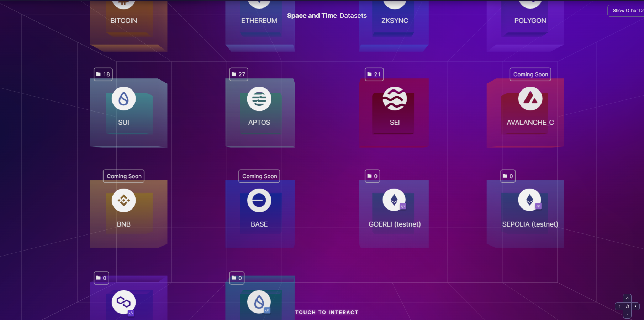Click Coming Soon badge above BNB
This screenshot has width=644, height=320.
pyautogui.click(x=124, y=176)
